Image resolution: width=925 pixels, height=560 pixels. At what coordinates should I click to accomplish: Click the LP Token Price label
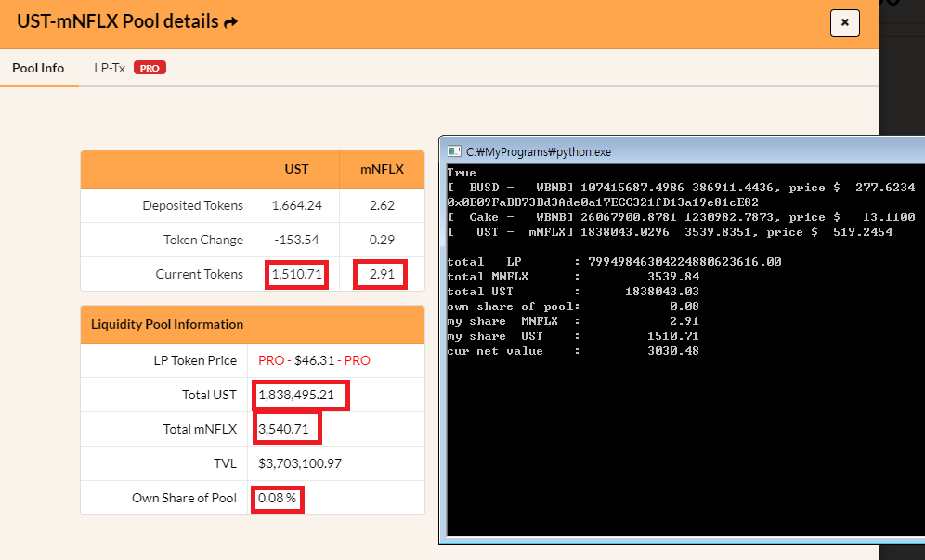click(x=195, y=360)
